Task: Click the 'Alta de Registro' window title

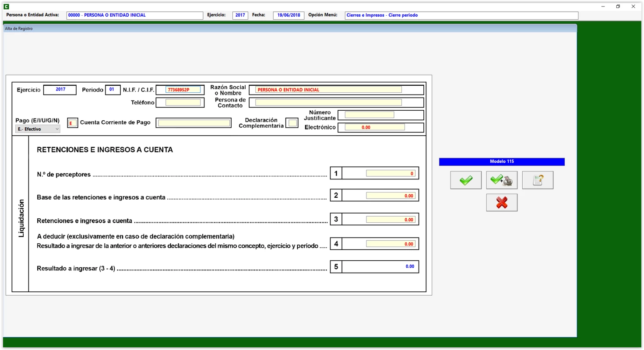Action: point(19,28)
